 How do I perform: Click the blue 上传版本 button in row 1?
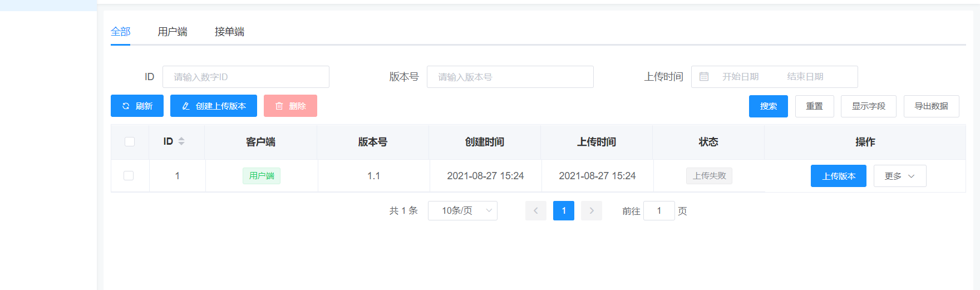[x=839, y=176]
